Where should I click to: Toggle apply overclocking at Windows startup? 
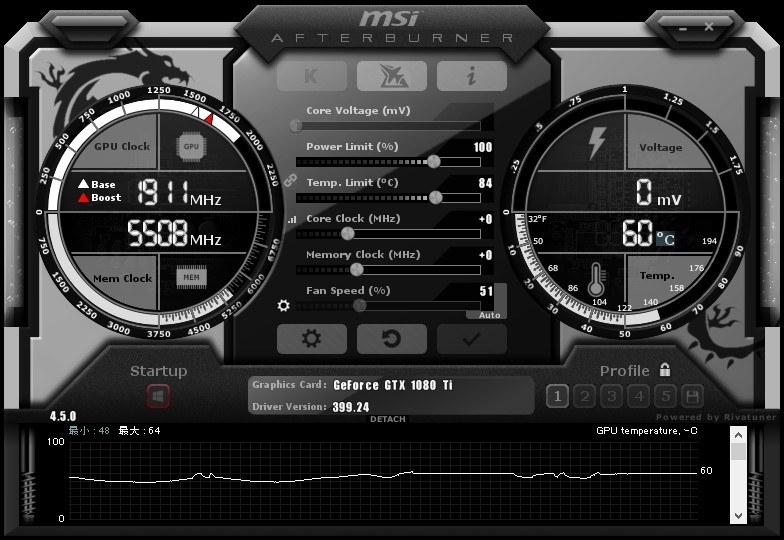coord(158,396)
